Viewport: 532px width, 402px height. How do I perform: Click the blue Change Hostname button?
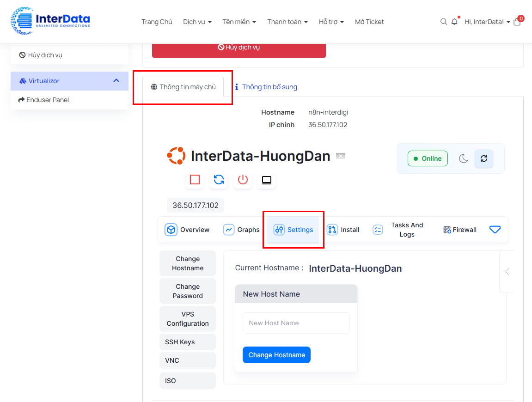click(276, 355)
